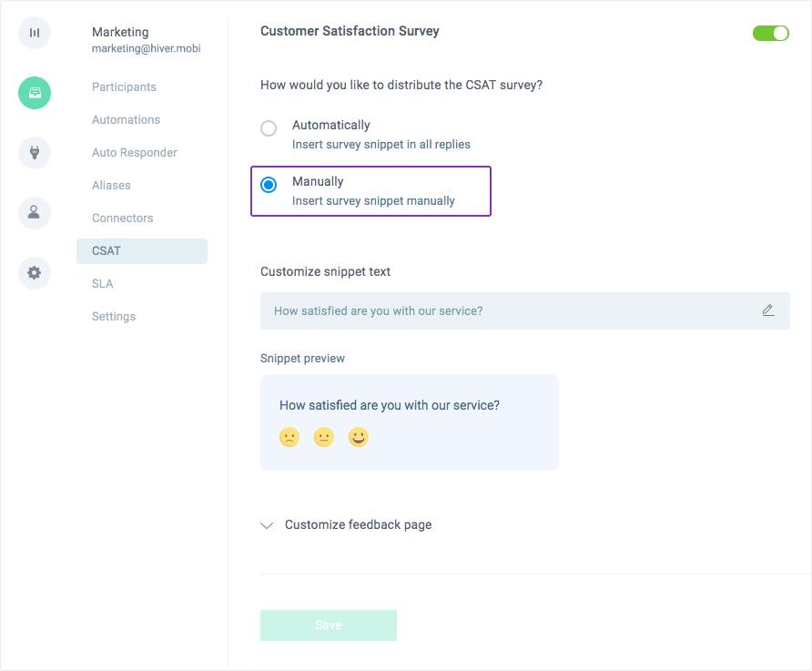Select the sad face emoji in preview

point(289,437)
